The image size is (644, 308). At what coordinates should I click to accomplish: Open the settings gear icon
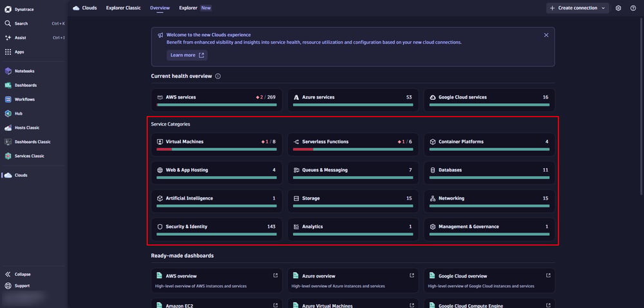click(618, 8)
